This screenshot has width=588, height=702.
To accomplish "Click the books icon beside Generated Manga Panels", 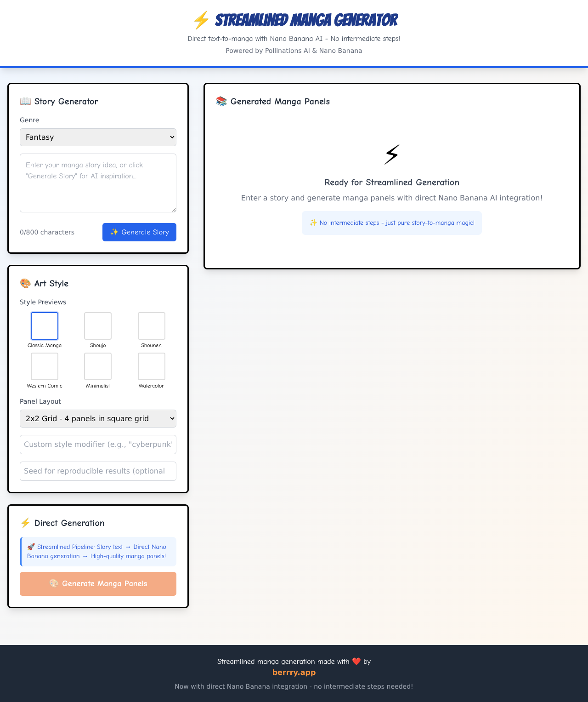I will click(x=221, y=102).
